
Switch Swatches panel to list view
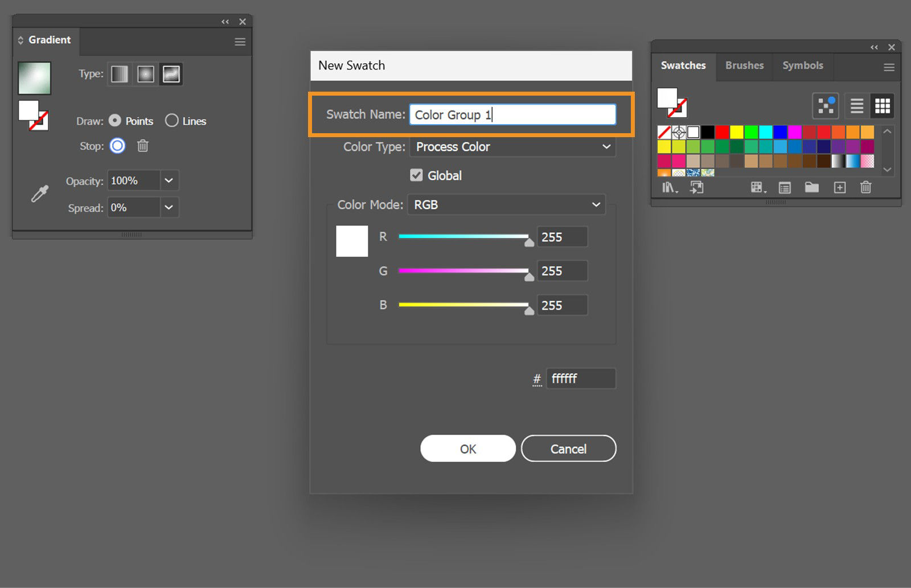click(x=856, y=105)
